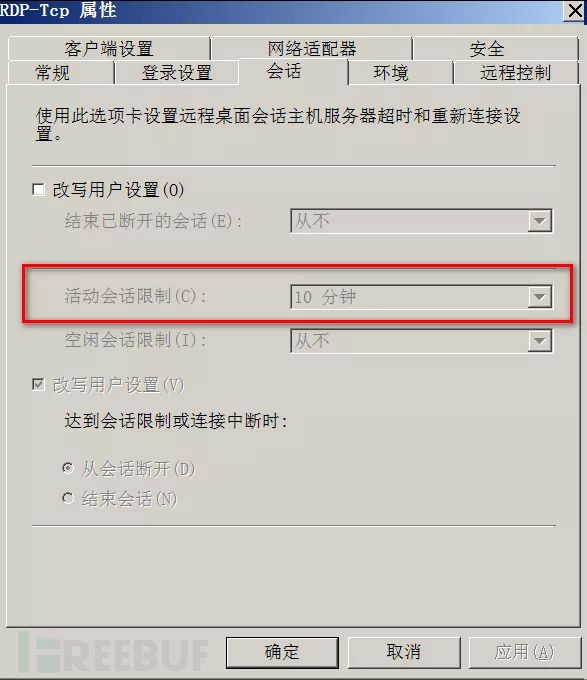Open the 远程控制 tab

[515, 72]
